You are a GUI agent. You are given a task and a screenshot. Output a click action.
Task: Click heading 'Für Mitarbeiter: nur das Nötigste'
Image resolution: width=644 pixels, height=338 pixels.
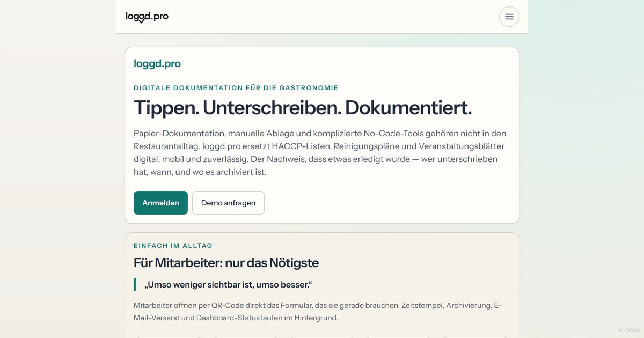pyautogui.click(x=226, y=263)
